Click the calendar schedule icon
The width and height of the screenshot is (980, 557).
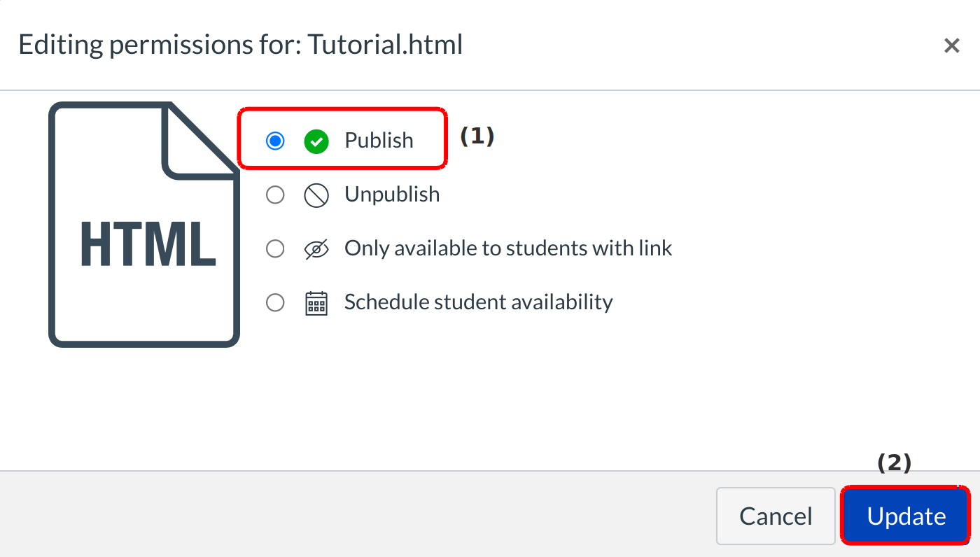click(x=316, y=303)
